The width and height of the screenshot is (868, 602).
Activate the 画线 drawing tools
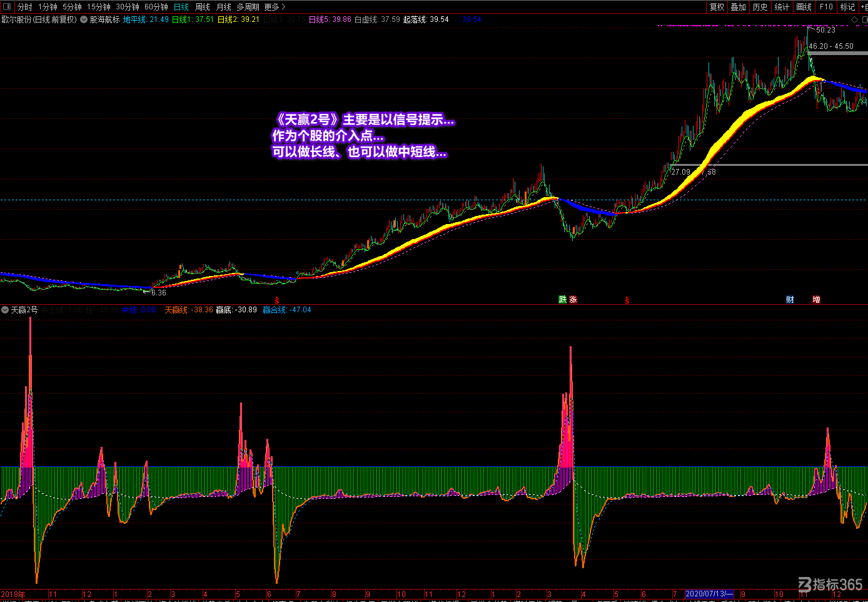tap(804, 7)
